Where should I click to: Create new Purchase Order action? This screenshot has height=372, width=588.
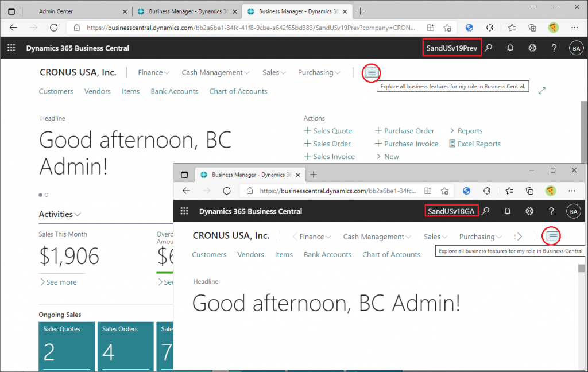405,131
